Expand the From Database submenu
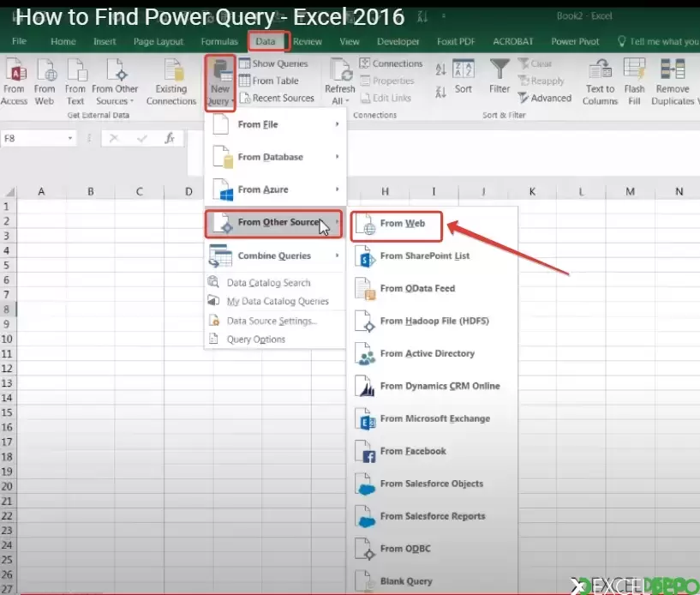The height and width of the screenshot is (595, 700). (x=275, y=157)
